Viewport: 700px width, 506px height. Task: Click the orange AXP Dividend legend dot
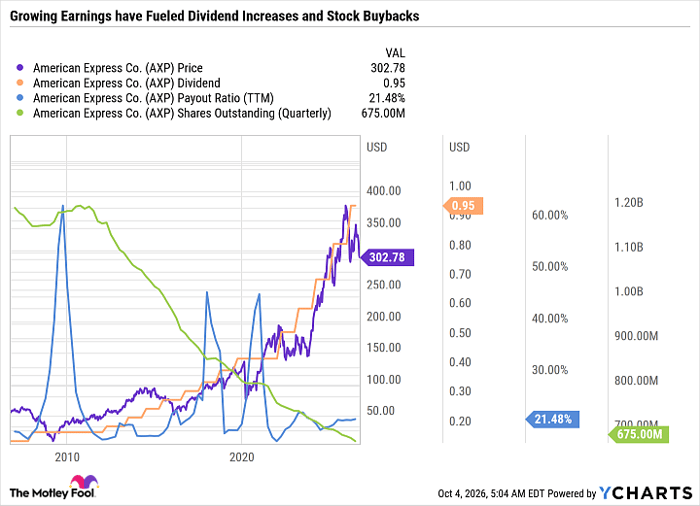pyautogui.click(x=20, y=83)
